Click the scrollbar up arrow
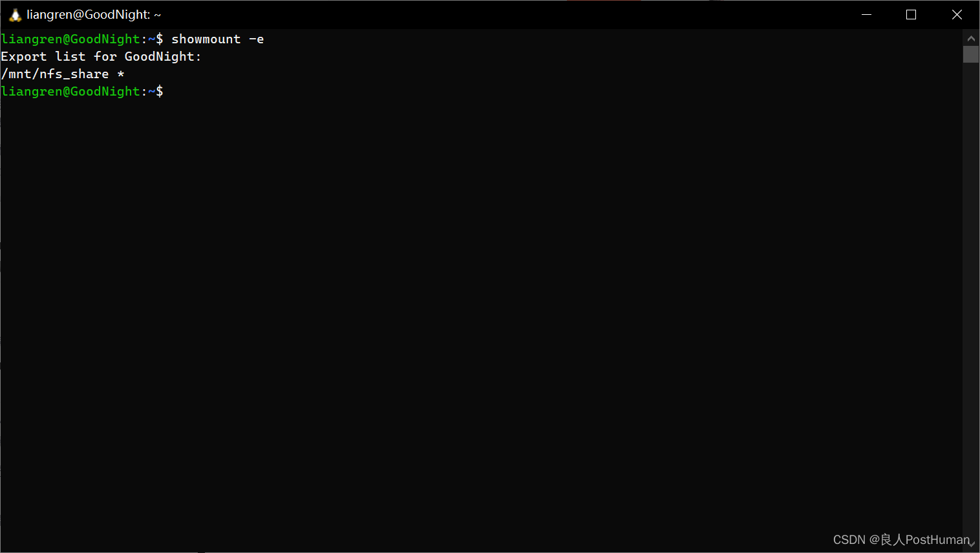Screen dimensions: 980x553 [x=971, y=38]
